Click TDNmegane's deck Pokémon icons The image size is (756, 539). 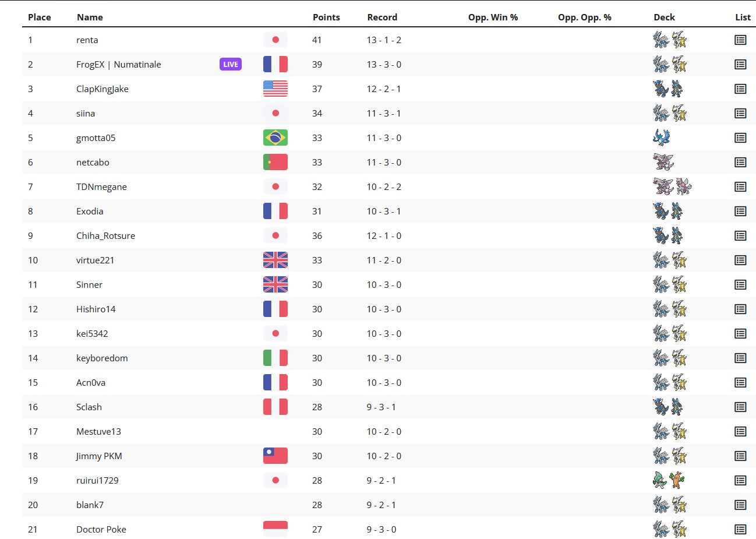pos(672,186)
